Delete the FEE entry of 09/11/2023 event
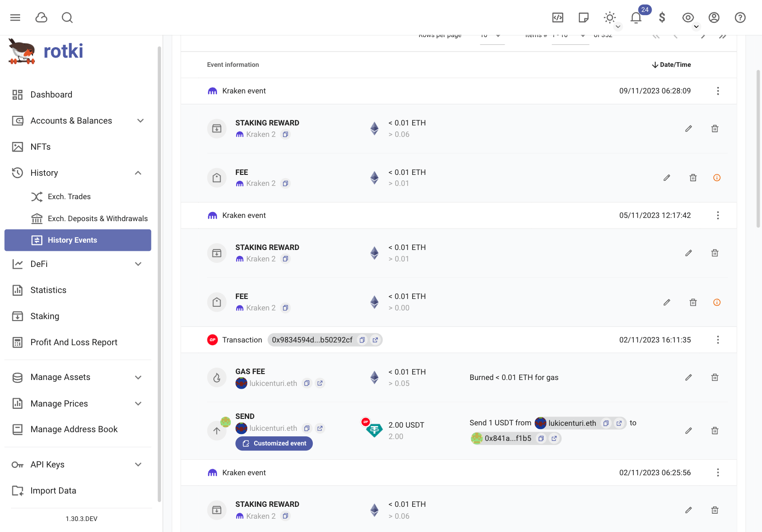762x532 pixels. coord(693,178)
